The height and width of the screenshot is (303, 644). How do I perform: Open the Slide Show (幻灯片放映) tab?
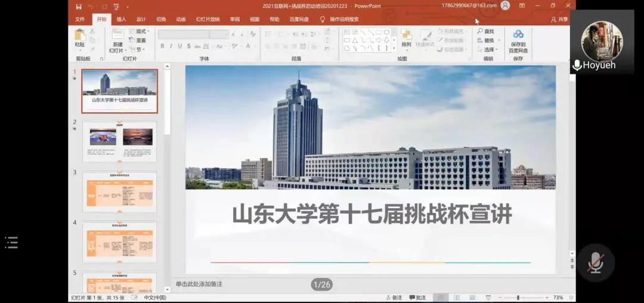click(x=208, y=19)
